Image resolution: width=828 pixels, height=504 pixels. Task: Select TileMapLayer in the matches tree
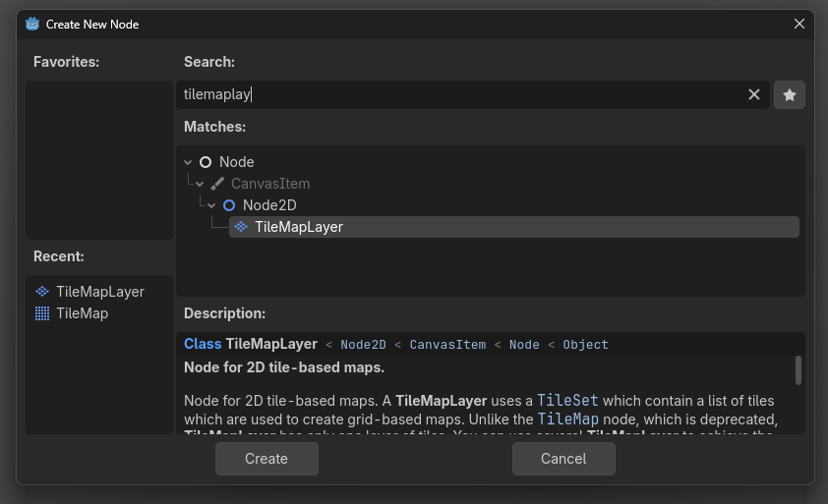pyautogui.click(x=513, y=227)
